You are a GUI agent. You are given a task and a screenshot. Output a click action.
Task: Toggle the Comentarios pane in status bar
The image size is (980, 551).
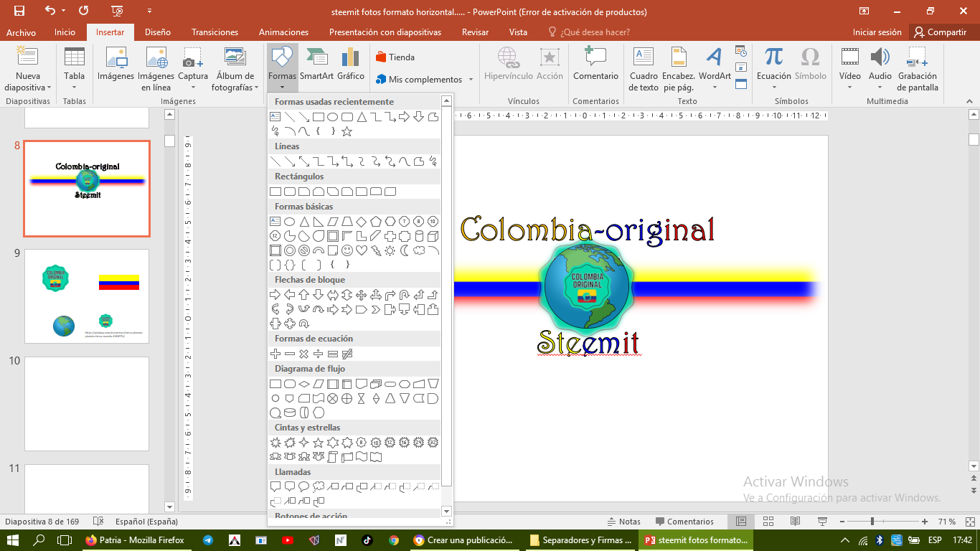[x=684, y=522]
